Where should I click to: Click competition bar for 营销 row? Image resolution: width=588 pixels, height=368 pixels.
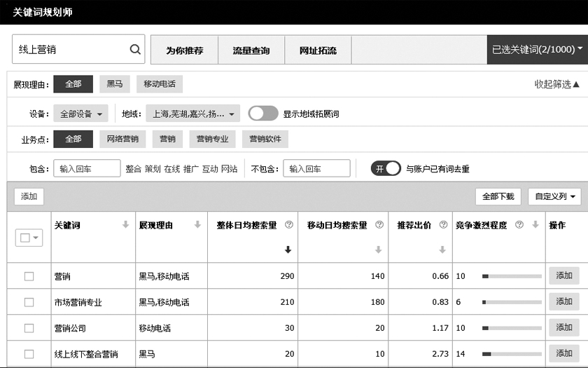[x=512, y=276]
